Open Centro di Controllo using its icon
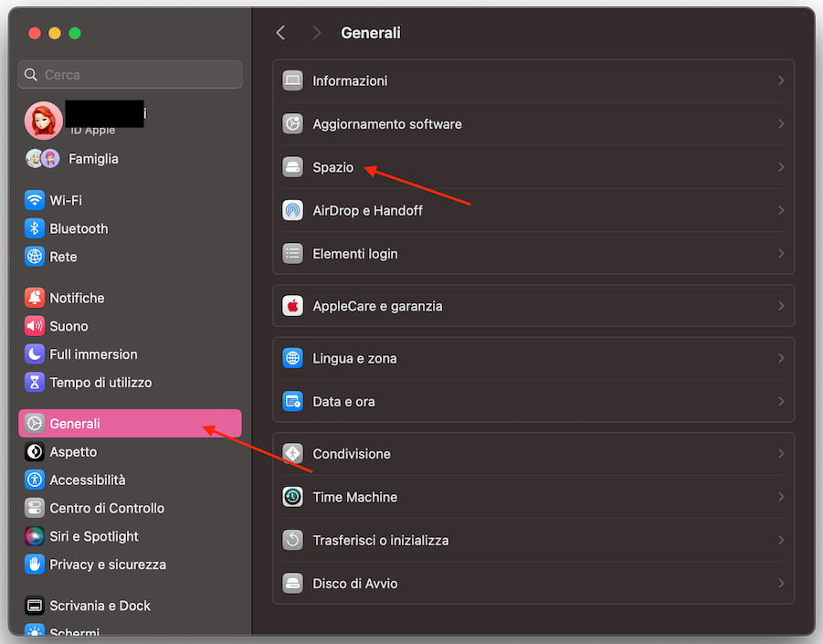The image size is (823, 644). pos(35,508)
